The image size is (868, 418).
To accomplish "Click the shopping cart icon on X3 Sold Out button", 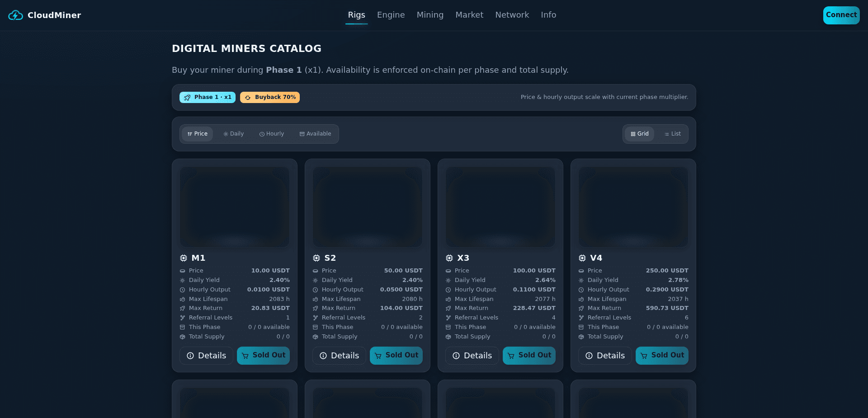I will point(510,356).
